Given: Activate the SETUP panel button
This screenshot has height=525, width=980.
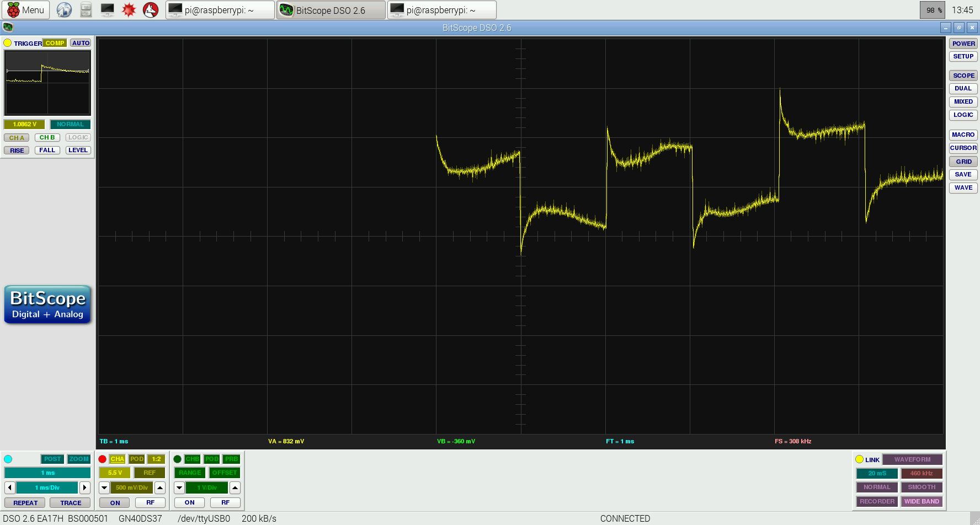Looking at the screenshot, I should [963, 56].
